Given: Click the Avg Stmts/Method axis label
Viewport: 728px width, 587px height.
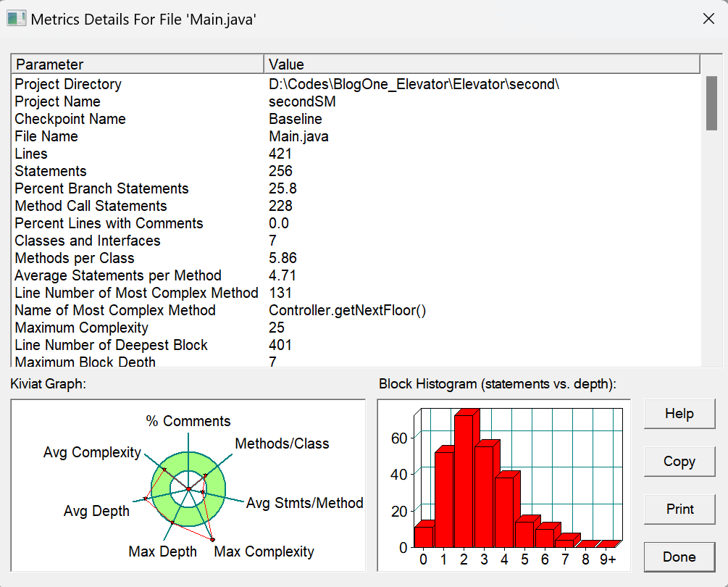Looking at the screenshot, I should pyautogui.click(x=304, y=503).
